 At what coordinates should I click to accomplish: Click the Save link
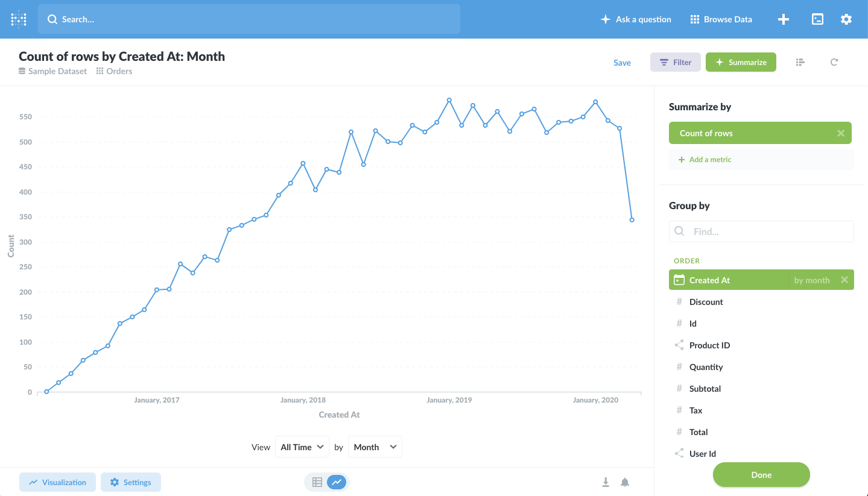(x=622, y=63)
